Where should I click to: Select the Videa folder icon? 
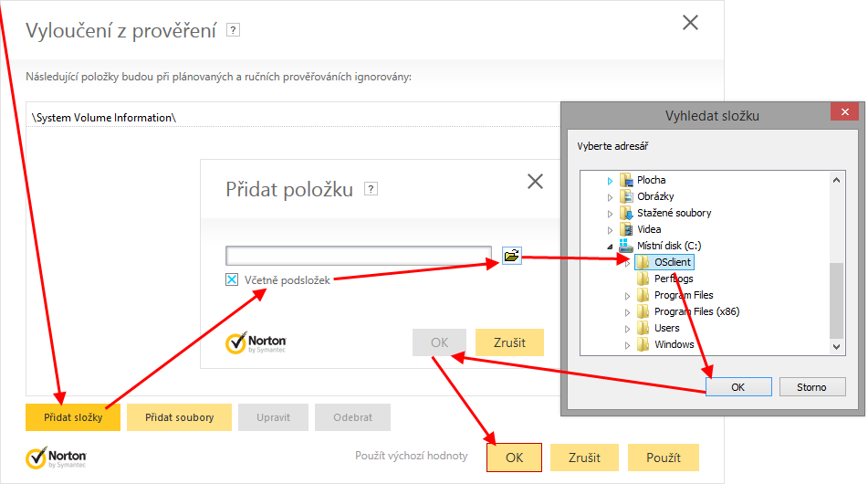point(626,229)
